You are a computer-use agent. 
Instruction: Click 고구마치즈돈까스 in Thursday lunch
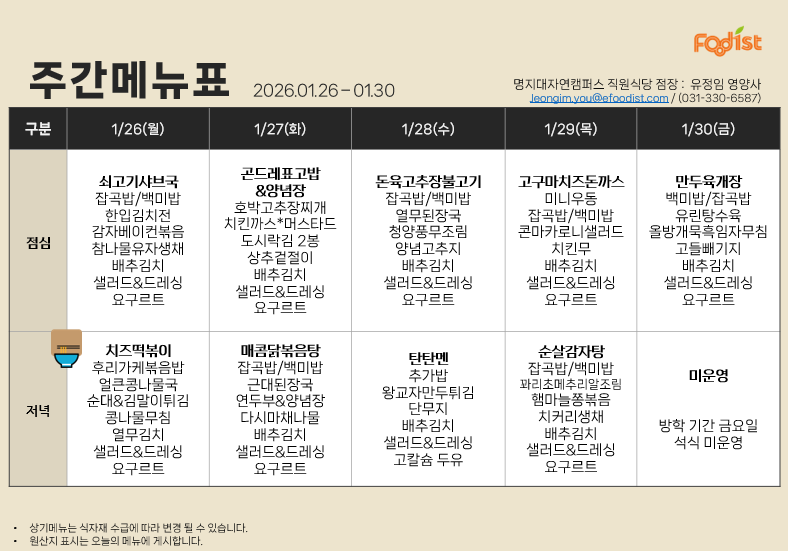(x=570, y=181)
